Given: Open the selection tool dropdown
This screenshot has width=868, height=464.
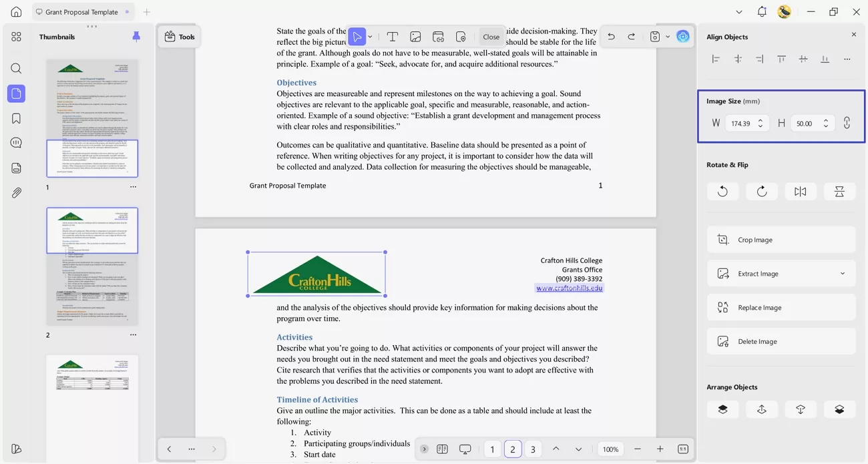Looking at the screenshot, I should tap(370, 36).
